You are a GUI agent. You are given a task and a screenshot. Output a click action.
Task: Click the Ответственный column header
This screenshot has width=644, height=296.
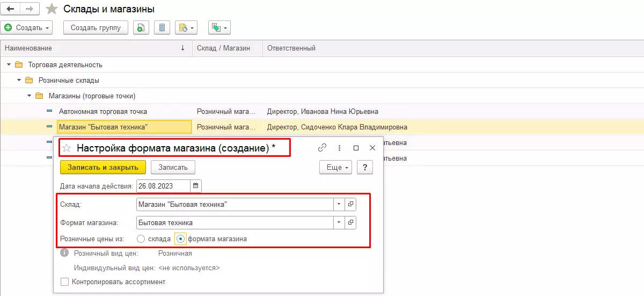tap(453, 48)
